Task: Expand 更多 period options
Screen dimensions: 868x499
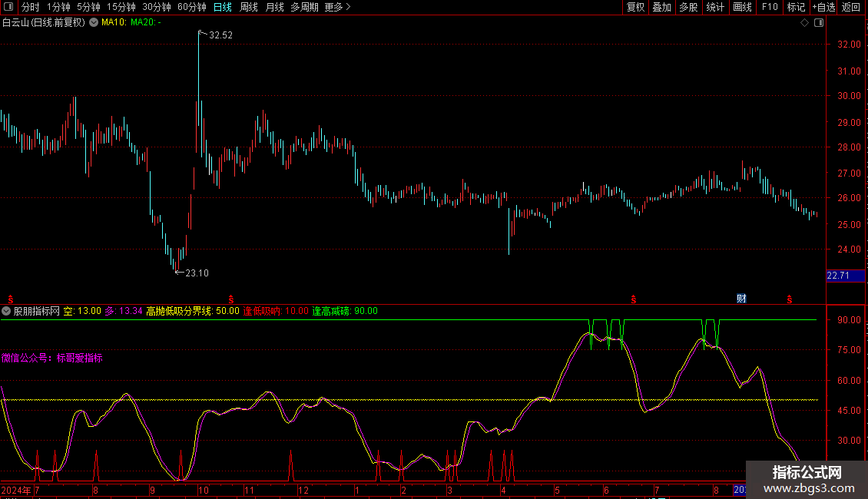Action: click(x=337, y=7)
